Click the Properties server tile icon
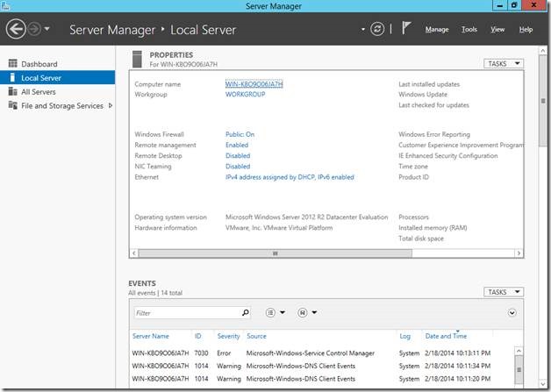Viewport: 551px width, 392px height. click(x=137, y=59)
